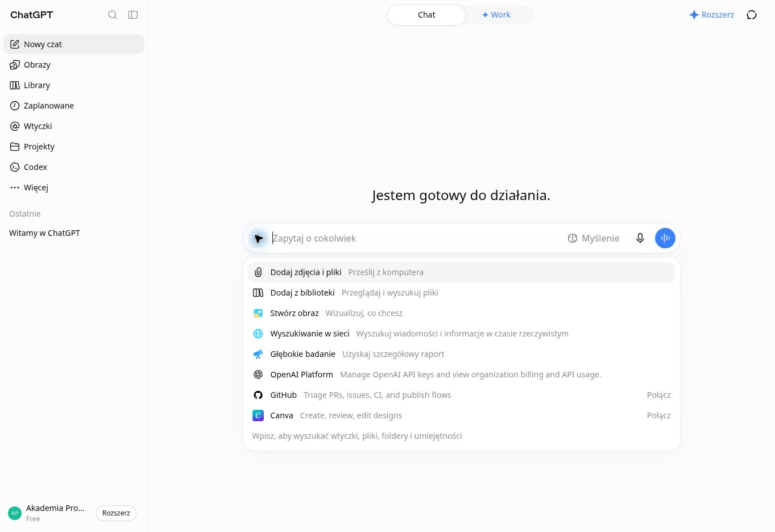Click the ChatGPT logo text in the sidebar
Image resolution: width=775 pixels, height=532 pixels.
tap(32, 15)
